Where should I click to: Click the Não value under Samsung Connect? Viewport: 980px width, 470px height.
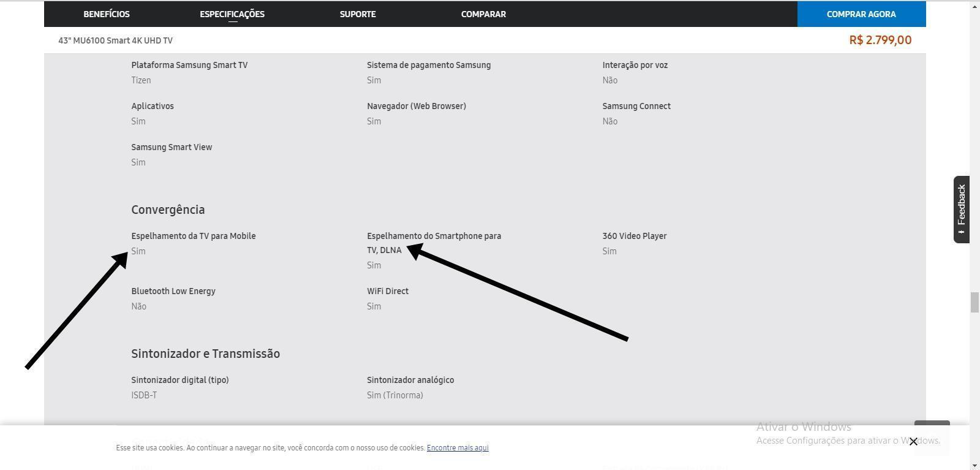(x=609, y=121)
